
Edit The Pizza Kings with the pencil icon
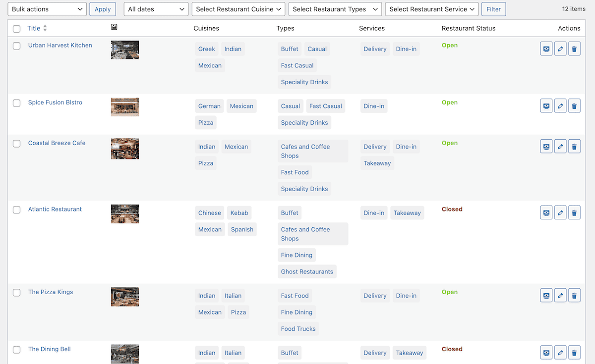click(560, 296)
